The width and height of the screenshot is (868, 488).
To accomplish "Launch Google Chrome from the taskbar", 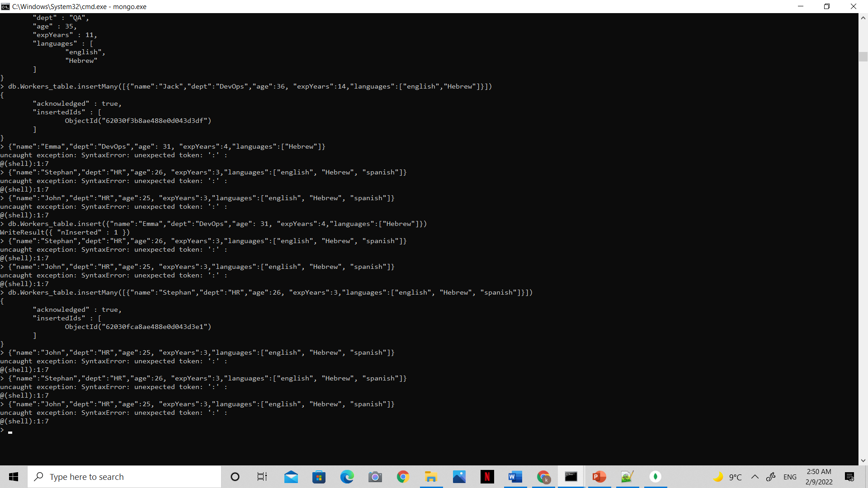I will click(x=403, y=477).
